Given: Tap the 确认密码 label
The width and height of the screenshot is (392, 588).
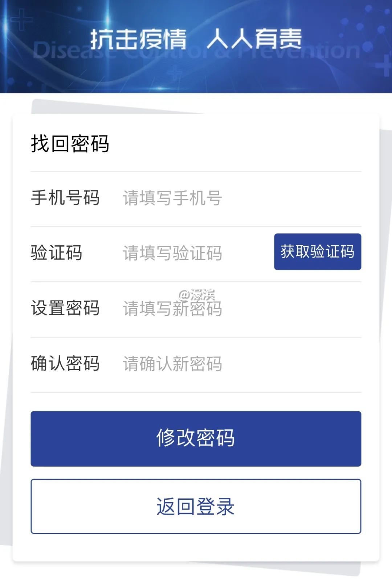Looking at the screenshot, I should (65, 364).
